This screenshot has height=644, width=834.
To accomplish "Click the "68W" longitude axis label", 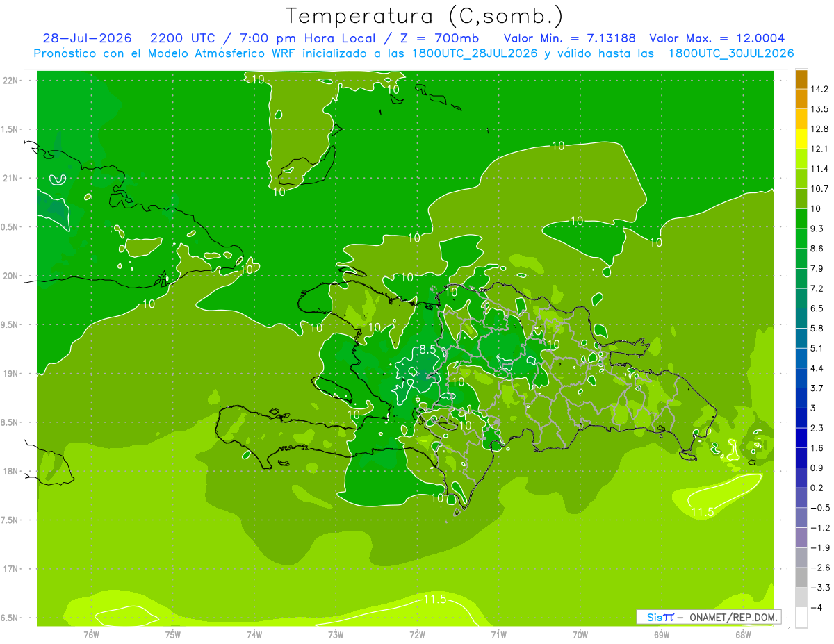I will click(743, 634).
